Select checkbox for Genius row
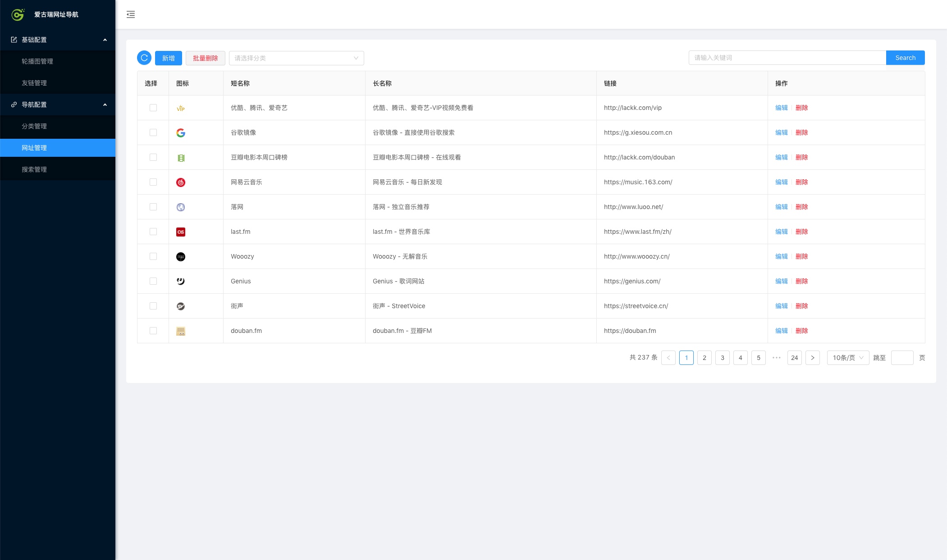The image size is (947, 560). pos(153,281)
